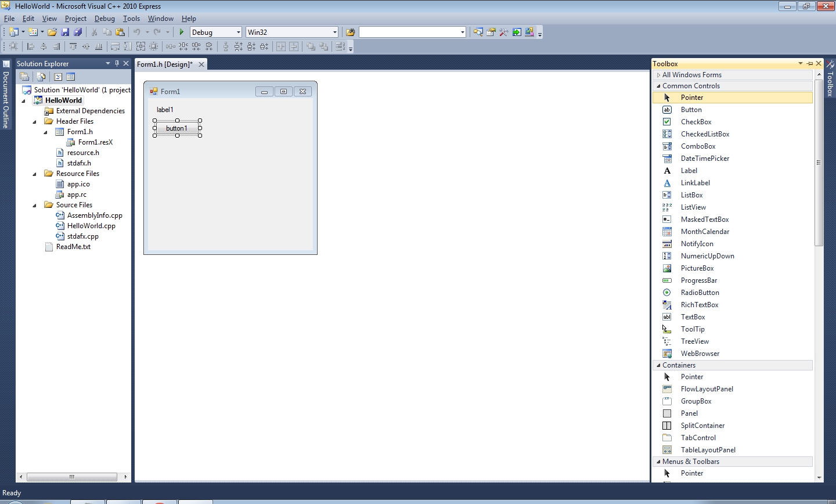This screenshot has width=836, height=504.
Task: Select the Paste icon in the toolbar
Action: [120, 32]
